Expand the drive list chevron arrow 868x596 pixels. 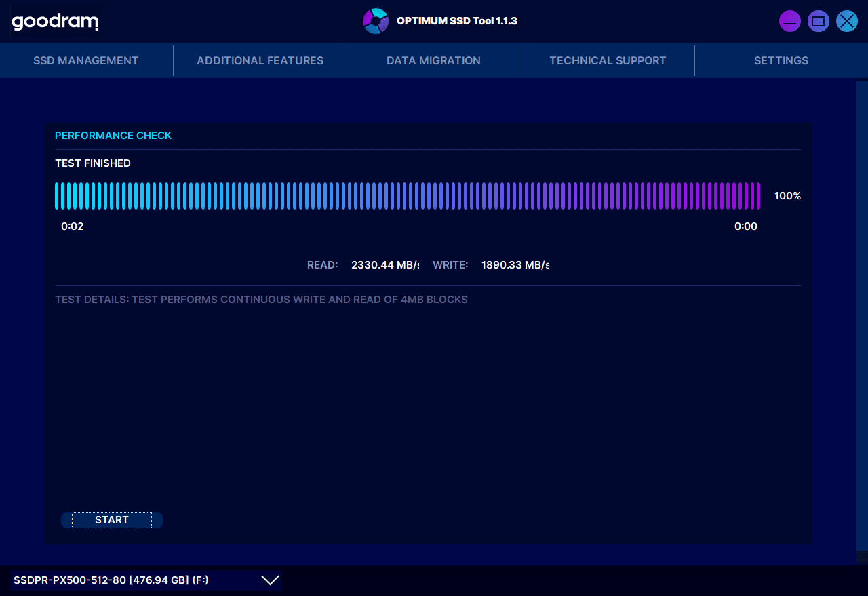[x=270, y=580]
